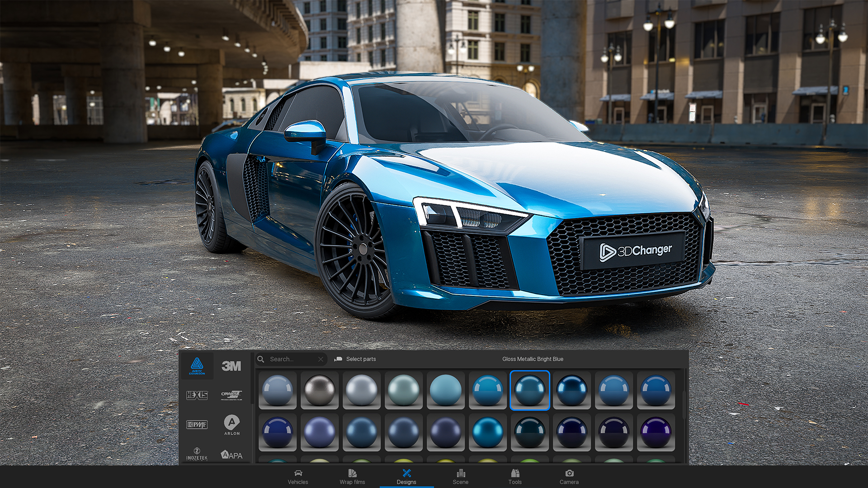This screenshot has height=488, width=868.
Task: Switch to the Wrap films tab
Action: coord(352,477)
